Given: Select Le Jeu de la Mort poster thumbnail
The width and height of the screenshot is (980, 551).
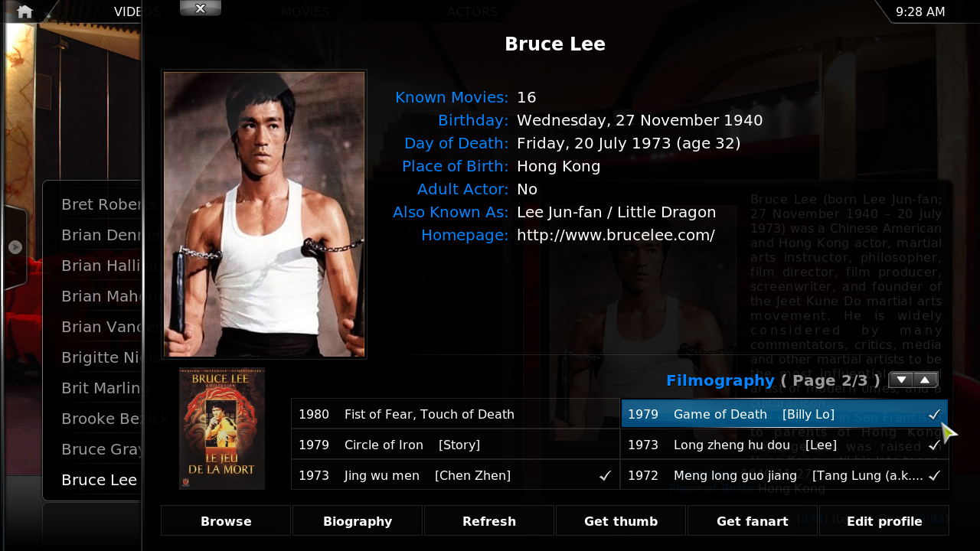Looking at the screenshot, I should (222, 429).
